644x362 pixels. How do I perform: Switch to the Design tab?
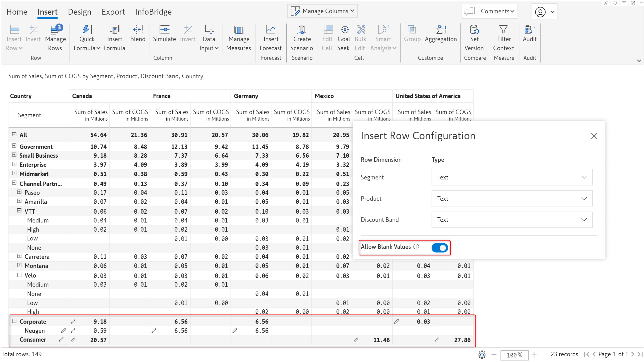[x=80, y=12]
